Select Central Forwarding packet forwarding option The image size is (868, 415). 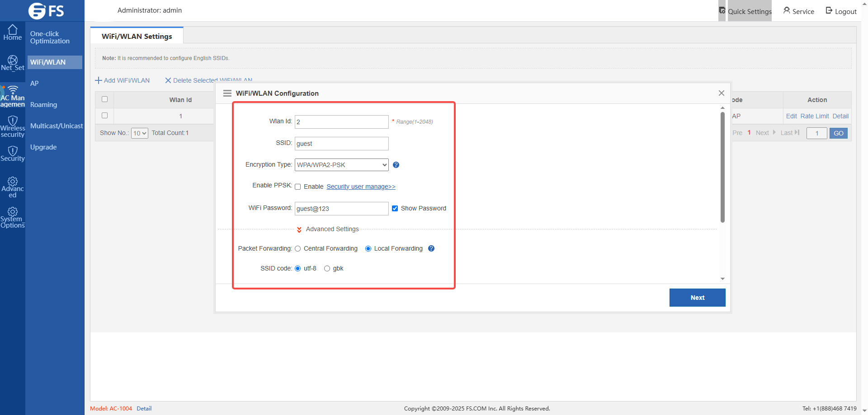(x=297, y=248)
